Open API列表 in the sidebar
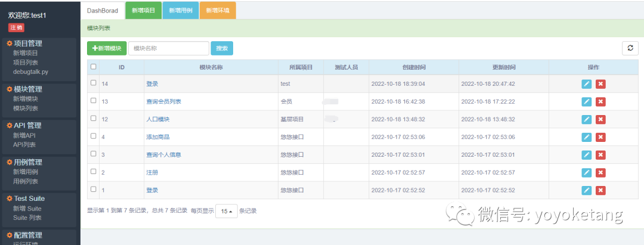The height and width of the screenshot is (245, 644). pos(24,145)
